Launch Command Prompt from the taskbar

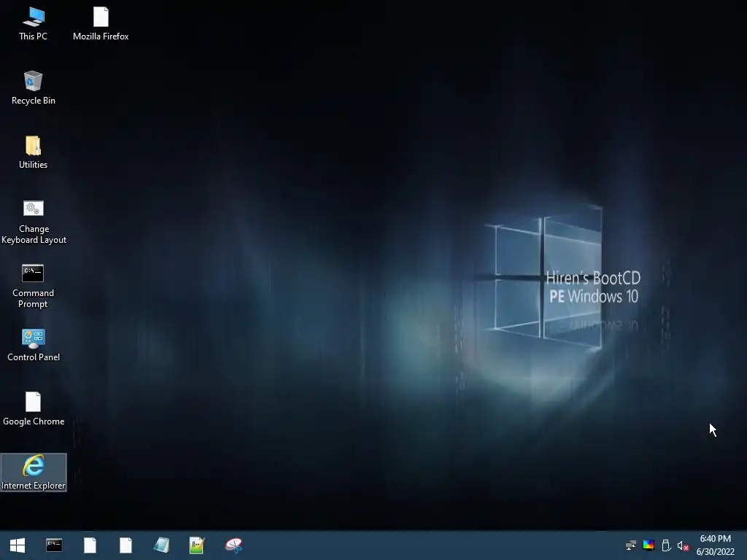point(54,545)
